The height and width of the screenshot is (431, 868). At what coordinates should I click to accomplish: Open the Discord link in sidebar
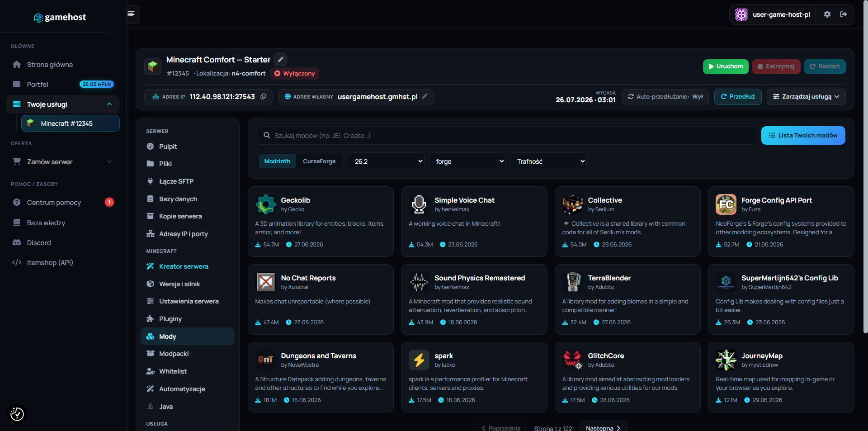(63, 242)
